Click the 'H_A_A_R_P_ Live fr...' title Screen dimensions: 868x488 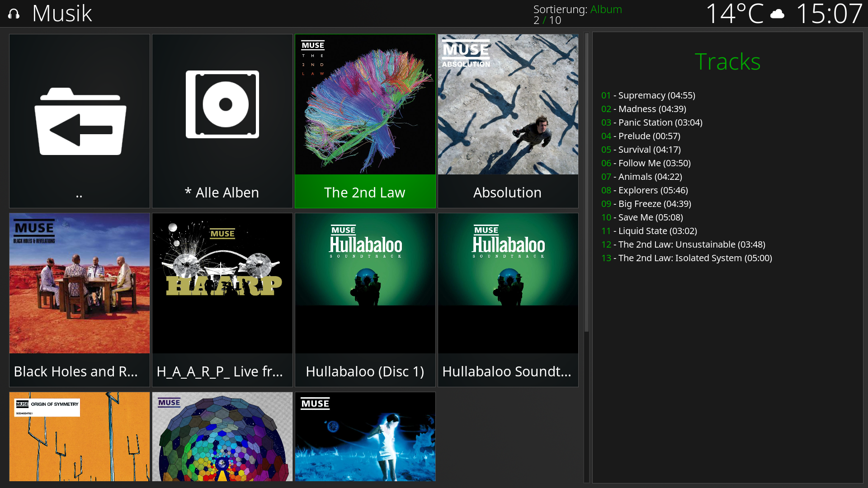[220, 371]
